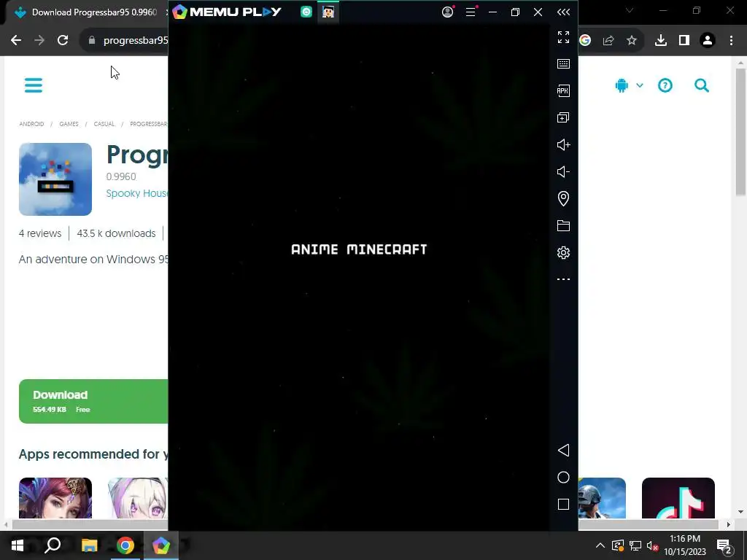The image size is (747, 560).
Task: Click horizontal scrollbar right arrow
Action: point(729,524)
